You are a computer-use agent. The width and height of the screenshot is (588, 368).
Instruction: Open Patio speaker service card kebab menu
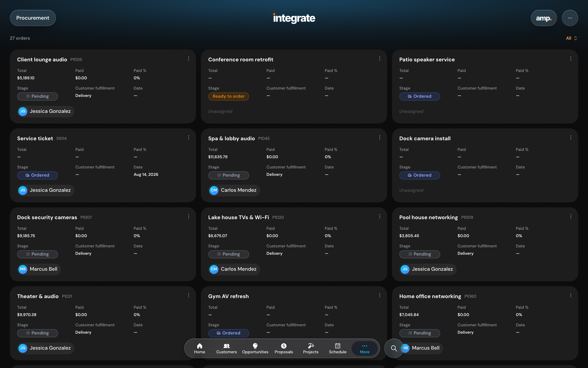tap(571, 59)
